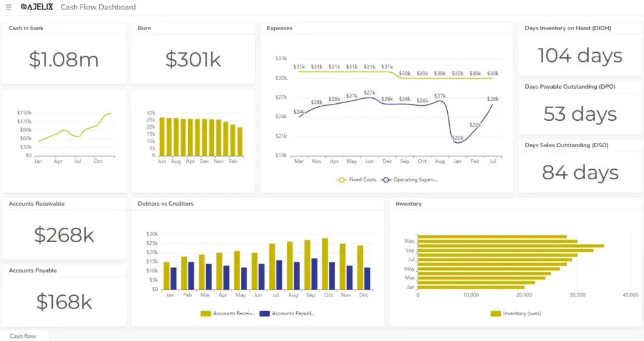Screen dimensions: 644x341
Task: Click the Jan bar in Inventory chart
Action: tap(471, 287)
